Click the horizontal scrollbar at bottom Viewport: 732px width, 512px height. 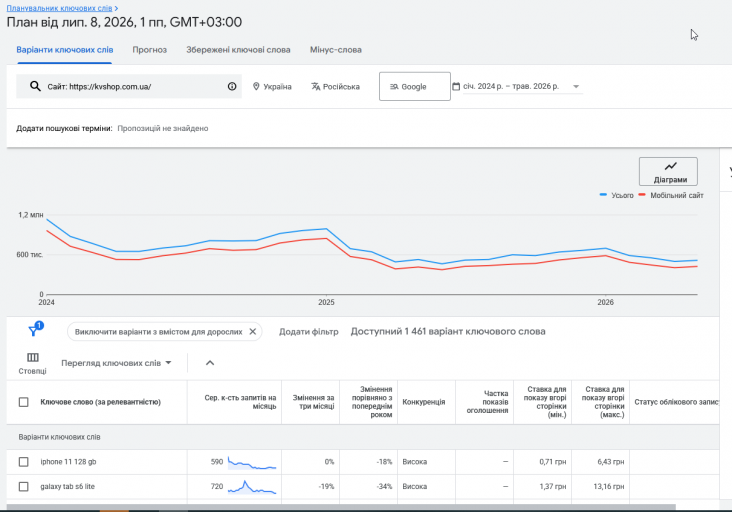(341, 507)
